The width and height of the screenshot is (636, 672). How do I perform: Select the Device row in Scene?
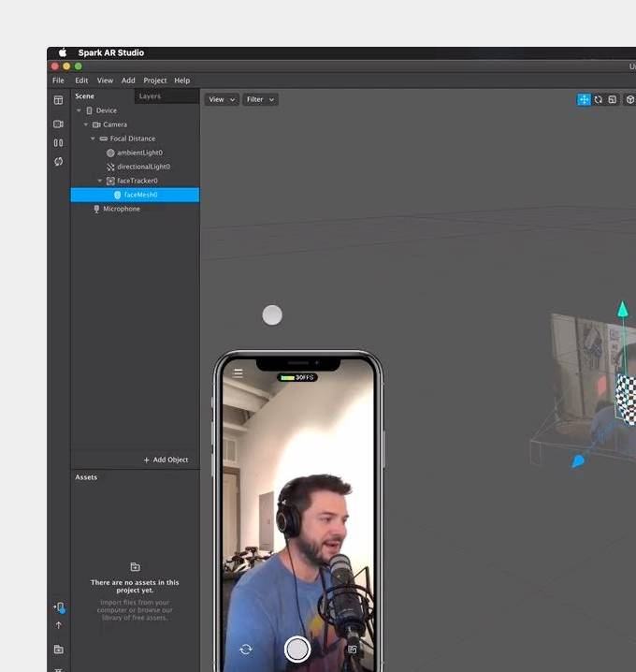(x=135, y=110)
